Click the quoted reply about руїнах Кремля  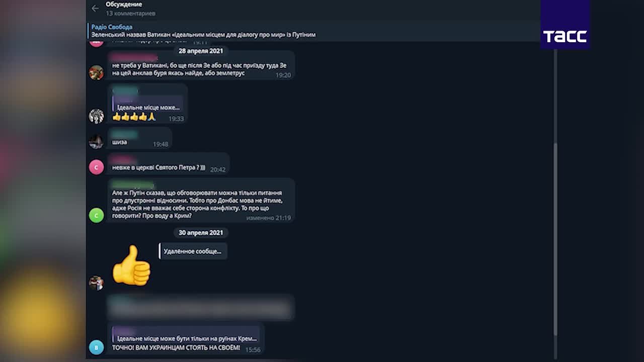point(186,338)
